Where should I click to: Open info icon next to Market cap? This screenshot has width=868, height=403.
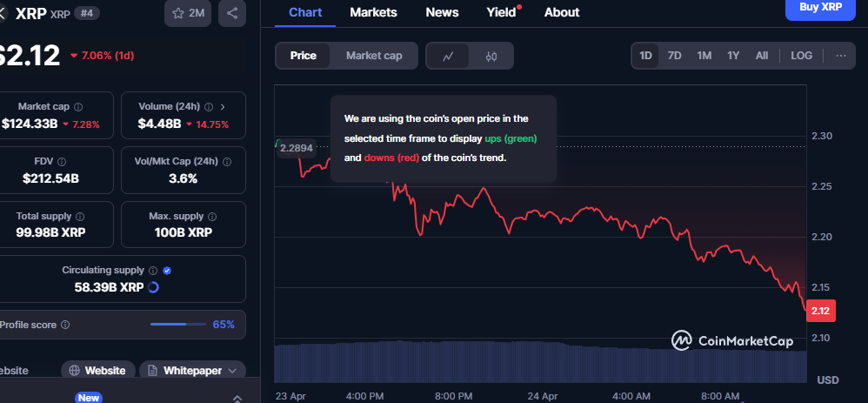point(78,106)
